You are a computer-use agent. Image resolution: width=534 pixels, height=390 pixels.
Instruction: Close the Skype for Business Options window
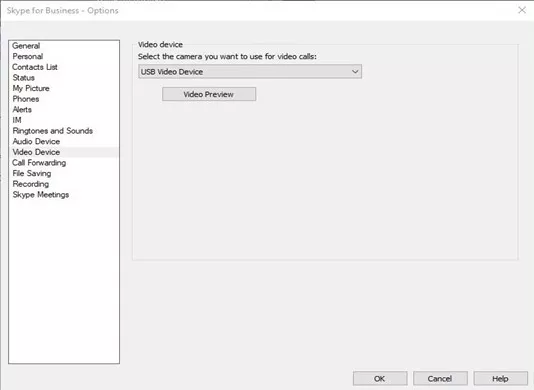point(522,10)
